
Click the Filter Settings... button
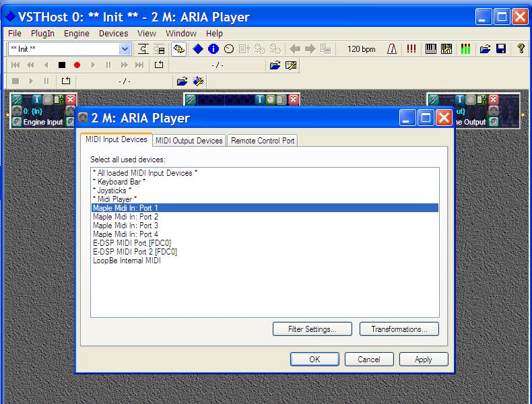[x=312, y=329]
